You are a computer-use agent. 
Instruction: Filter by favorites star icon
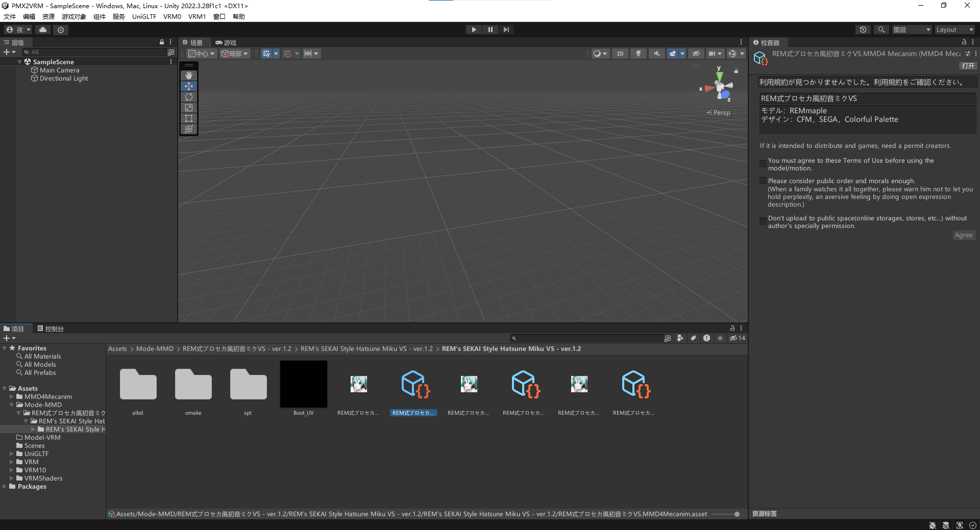click(x=720, y=338)
